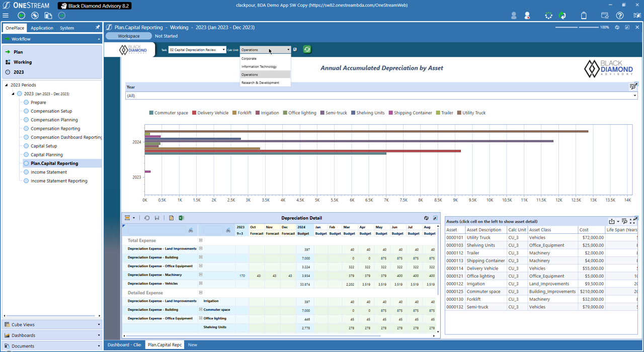Maximize the Depreciation Detail panel
The width and height of the screenshot is (644, 352).
435,218
